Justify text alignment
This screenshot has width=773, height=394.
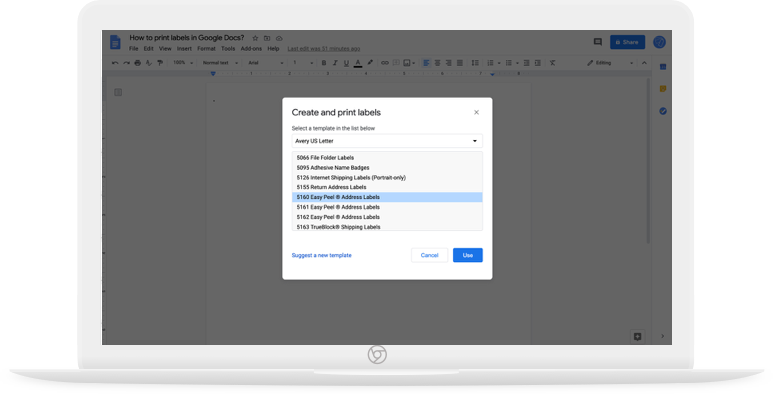[460, 63]
